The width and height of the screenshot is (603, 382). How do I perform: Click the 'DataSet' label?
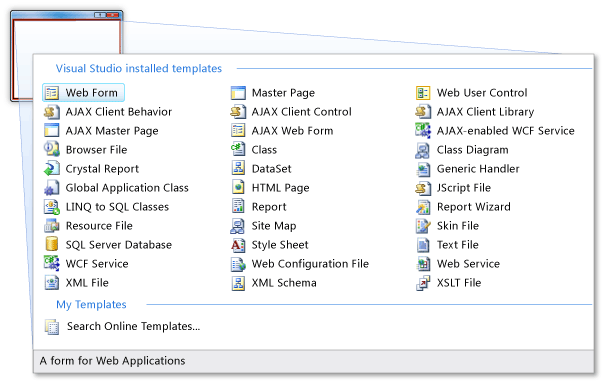272,169
